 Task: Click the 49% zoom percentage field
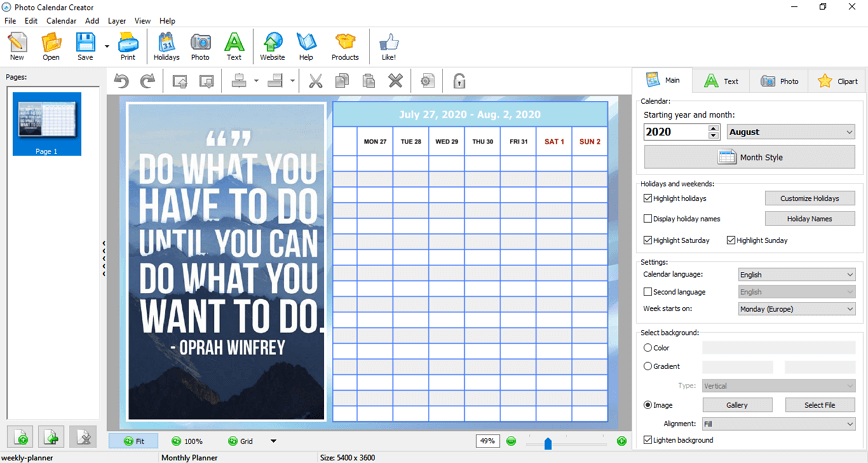click(x=488, y=441)
